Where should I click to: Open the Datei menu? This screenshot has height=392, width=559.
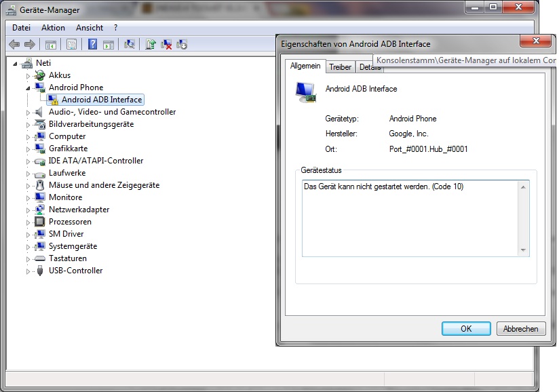[22, 28]
